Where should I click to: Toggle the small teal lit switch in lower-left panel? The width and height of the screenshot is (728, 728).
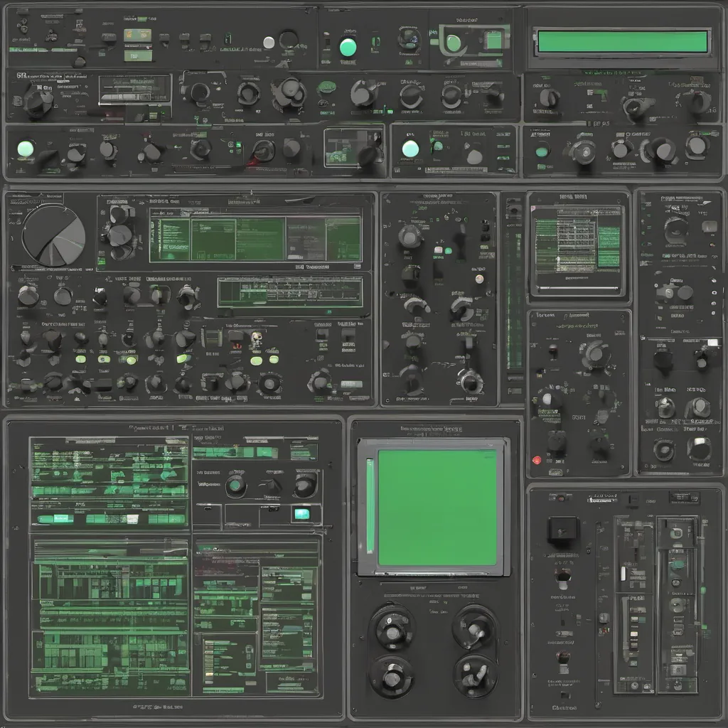pos(302,513)
